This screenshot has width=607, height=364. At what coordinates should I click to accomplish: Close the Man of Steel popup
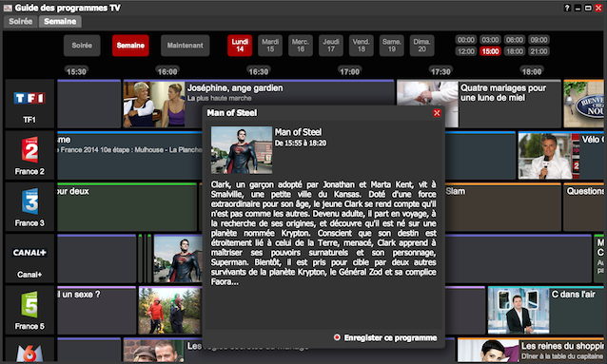(x=437, y=113)
